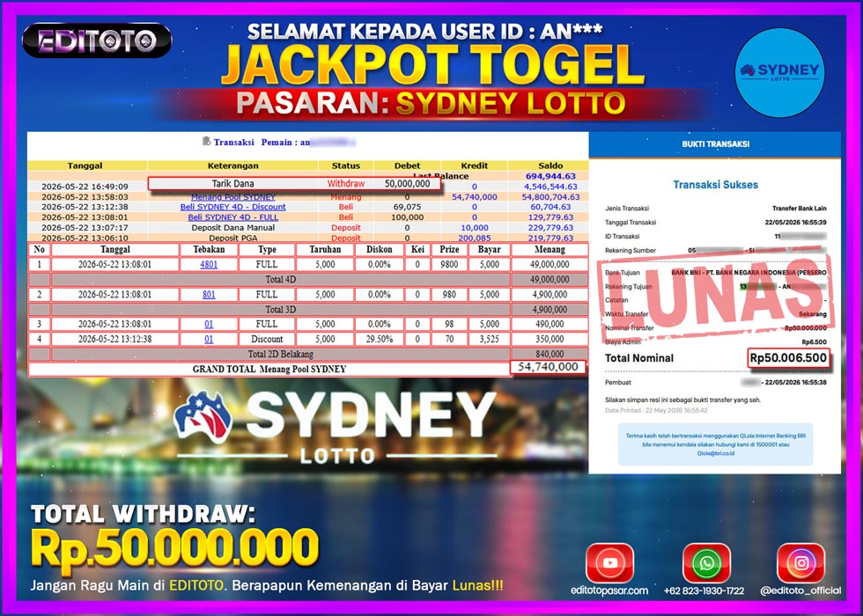Click the 801 tebakan link
This screenshot has width=863, height=616.
[209, 294]
